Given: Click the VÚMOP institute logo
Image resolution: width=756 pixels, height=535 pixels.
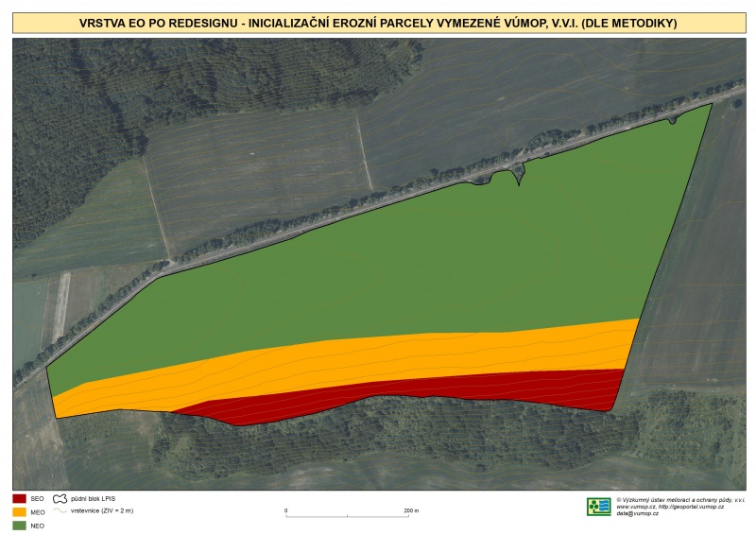Looking at the screenshot, I should click(x=598, y=507).
